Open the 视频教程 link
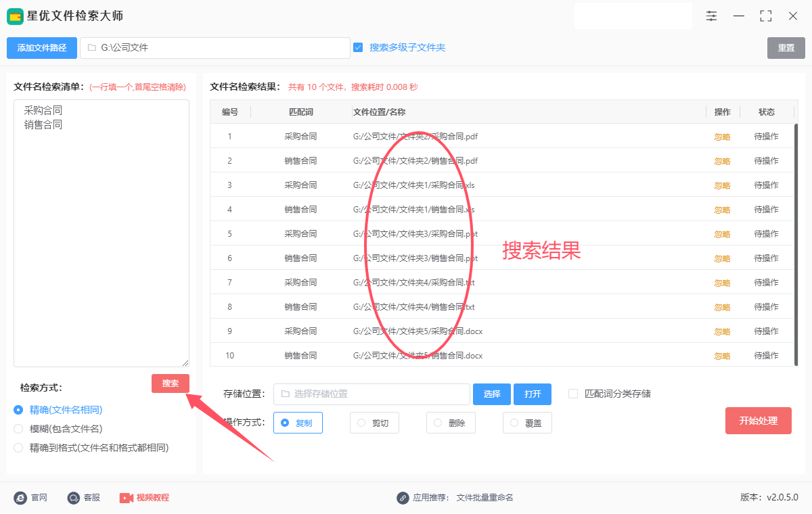This screenshot has height=514, width=812. pyautogui.click(x=153, y=498)
